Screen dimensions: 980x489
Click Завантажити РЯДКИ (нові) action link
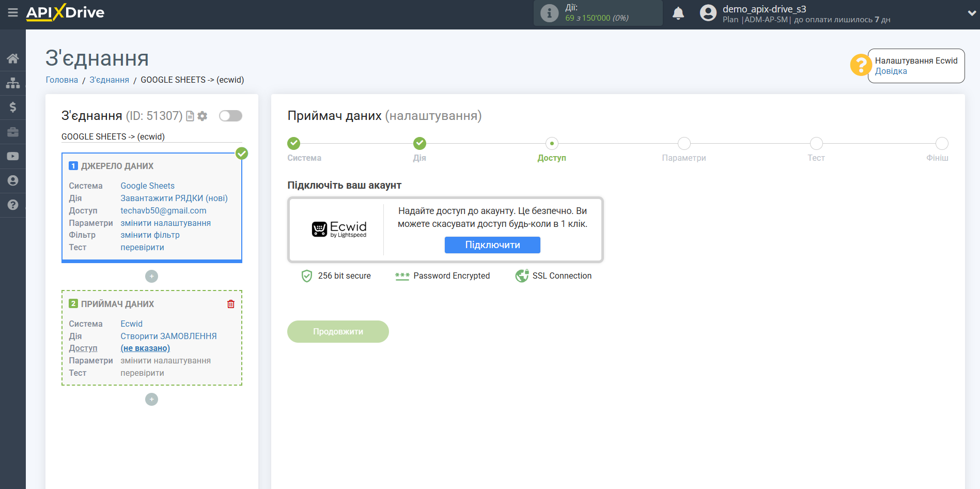pos(174,198)
